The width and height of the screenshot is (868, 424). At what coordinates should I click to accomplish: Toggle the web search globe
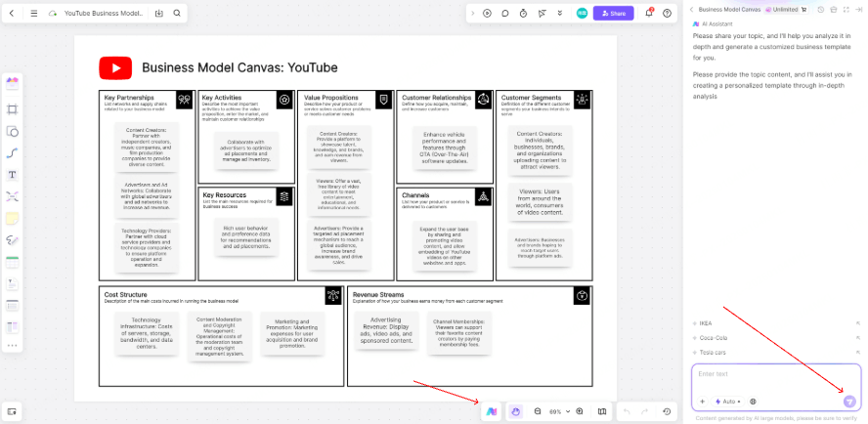[753, 402]
